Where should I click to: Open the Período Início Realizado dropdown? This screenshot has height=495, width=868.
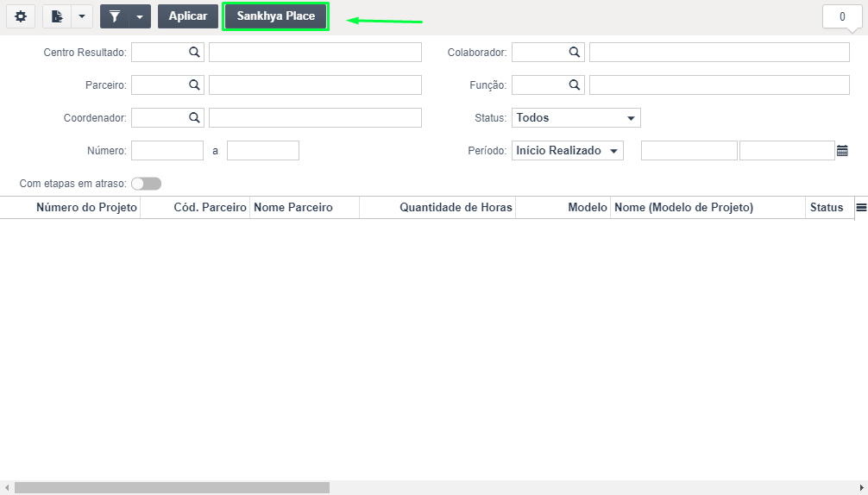pyautogui.click(x=568, y=150)
